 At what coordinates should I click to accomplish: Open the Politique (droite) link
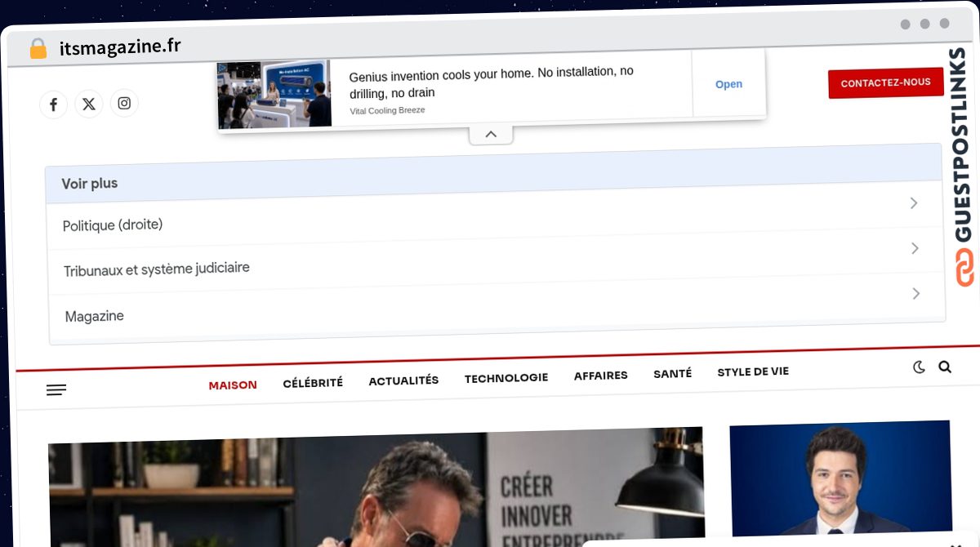coord(113,225)
